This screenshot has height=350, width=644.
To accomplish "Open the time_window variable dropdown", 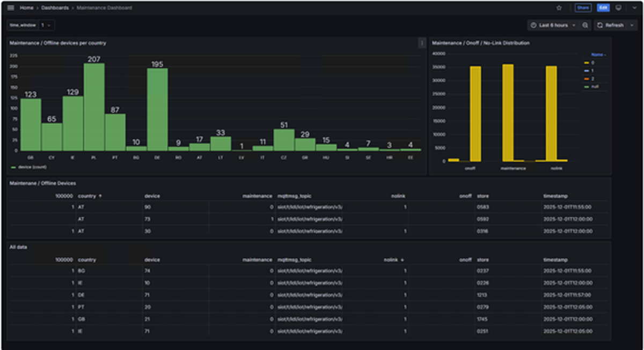I will tap(45, 25).
